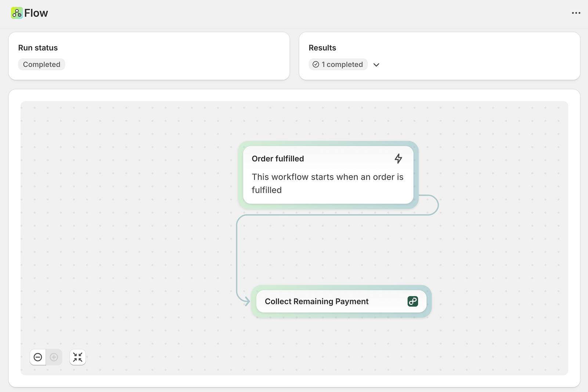Click the Flow app logo icon
The width and height of the screenshot is (588, 392).
coord(16,13)
